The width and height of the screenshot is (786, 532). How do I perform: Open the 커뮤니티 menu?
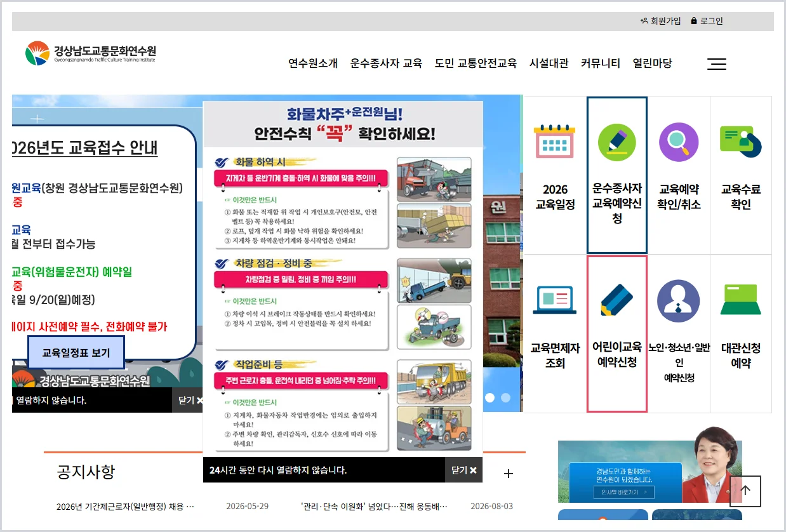[x=600, y=63]
